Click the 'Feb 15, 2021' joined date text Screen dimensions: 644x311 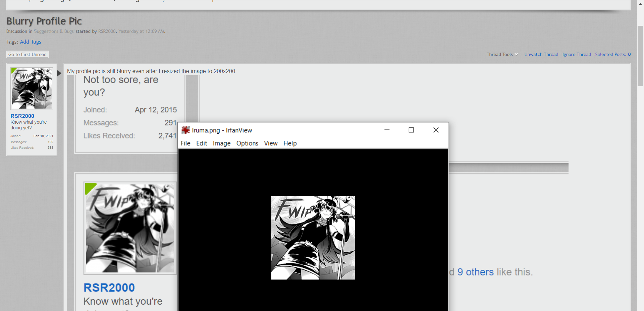(43, 136)
